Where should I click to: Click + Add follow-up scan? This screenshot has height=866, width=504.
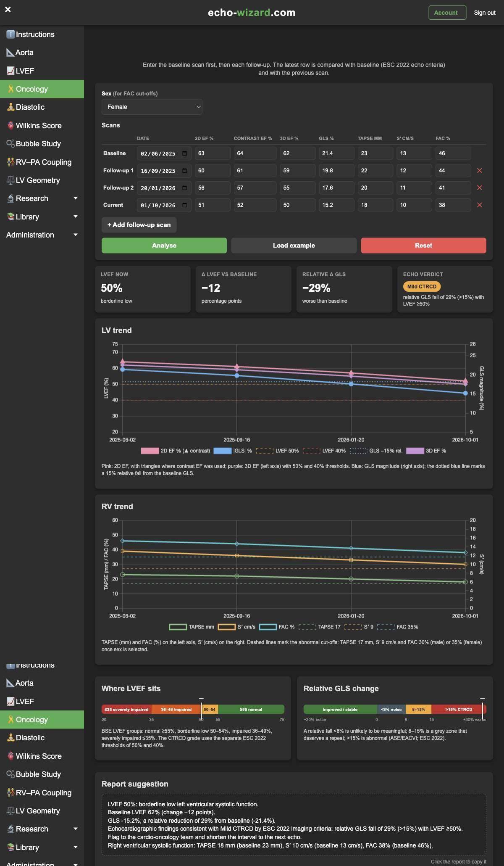(139, 225)
